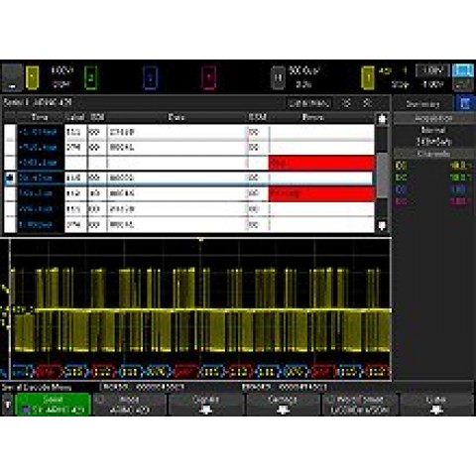
Task: Select the blue channel 3 indicator
Action: (x=150, y=77)
